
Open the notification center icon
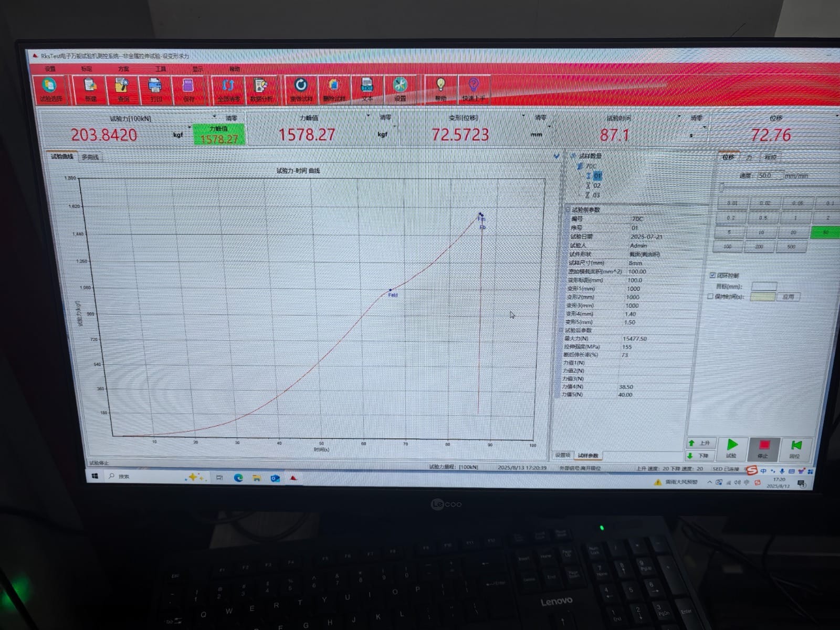click(x=801, y=484)
